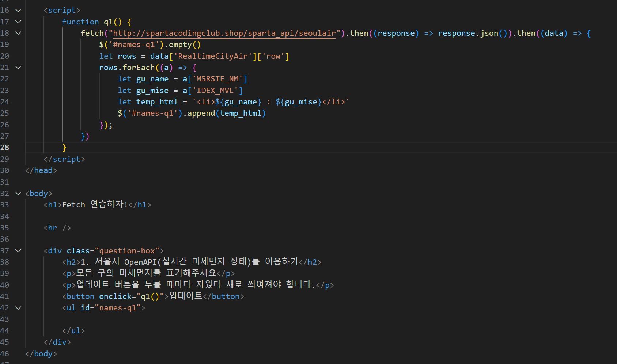Viewport: 617px width, 364px height.
Task: Click the yellow closing brace on line 28
Action: point(64,147)
